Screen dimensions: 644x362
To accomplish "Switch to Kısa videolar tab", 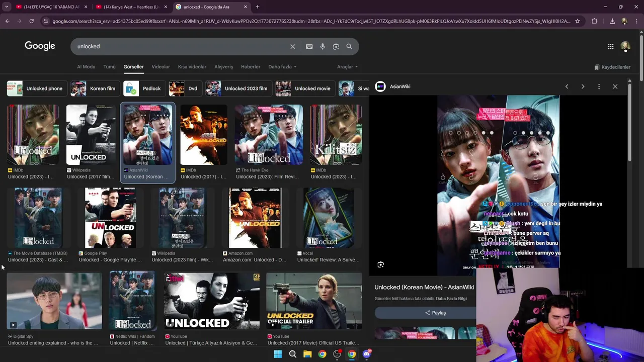I will (192, 67).
